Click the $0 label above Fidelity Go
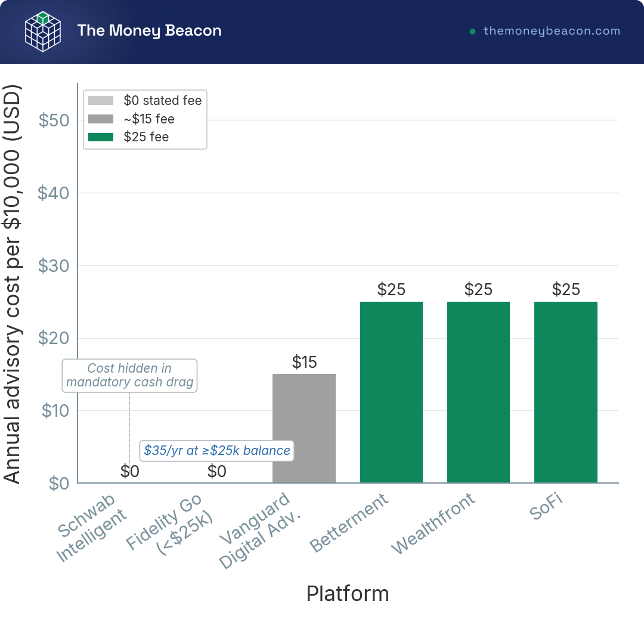The width and height of the screenshot is (644, 644). coord(217,472)
